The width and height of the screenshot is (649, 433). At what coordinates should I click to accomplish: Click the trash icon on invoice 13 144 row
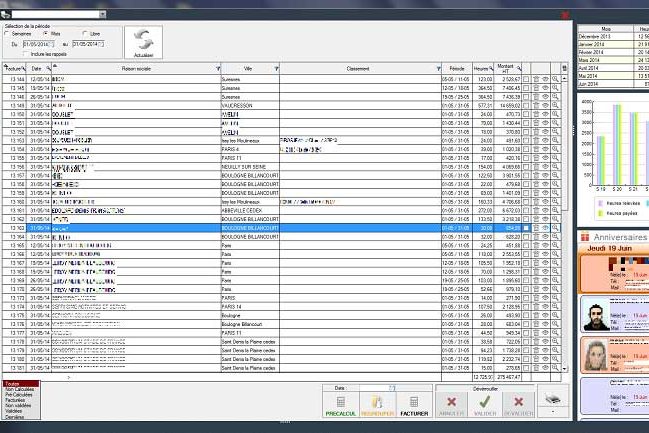(x=536, y=78)
